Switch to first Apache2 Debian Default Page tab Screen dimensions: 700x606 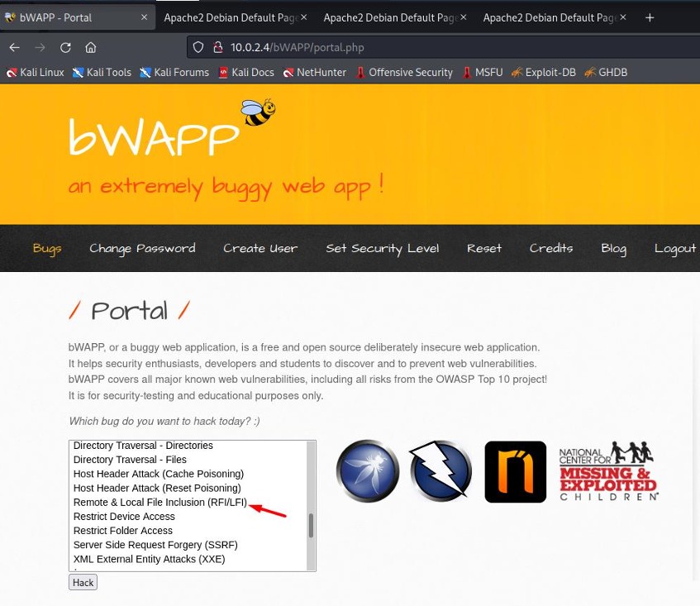coord(236,17)
